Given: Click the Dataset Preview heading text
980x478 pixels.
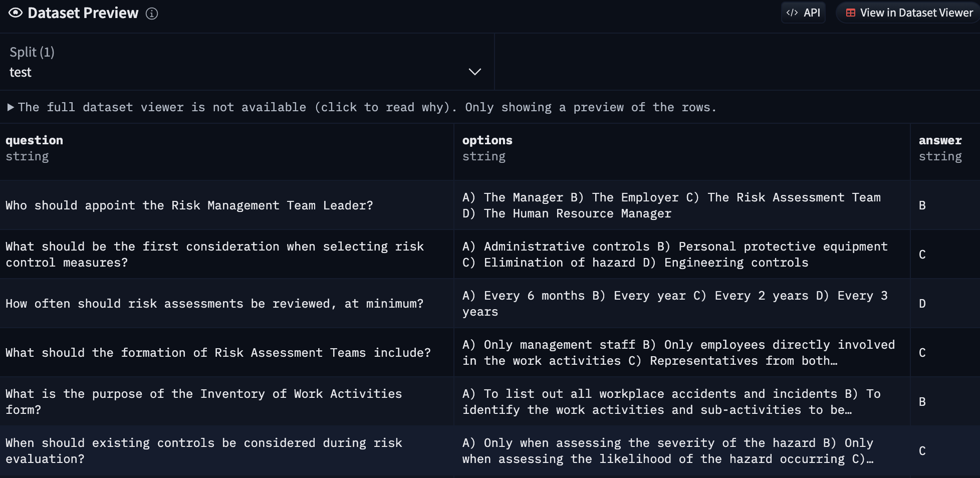Looking at the screenshot, I should [x=83, y=13].
